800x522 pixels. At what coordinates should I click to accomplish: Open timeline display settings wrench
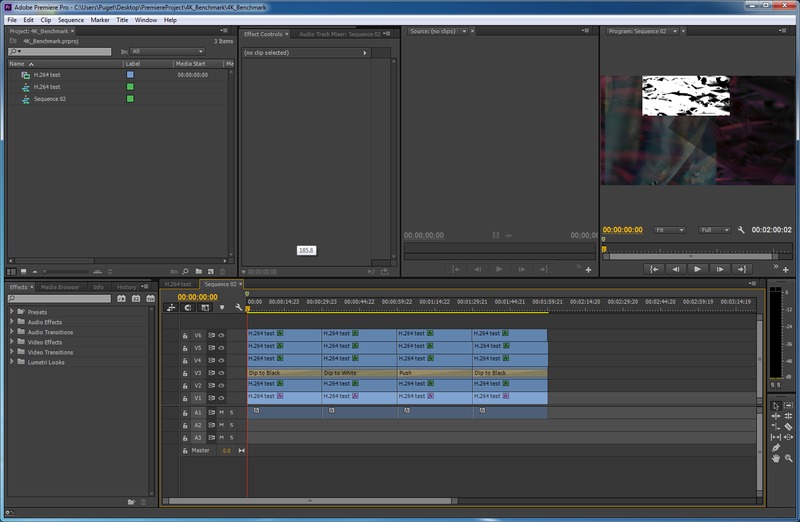(x=238, y=308)
